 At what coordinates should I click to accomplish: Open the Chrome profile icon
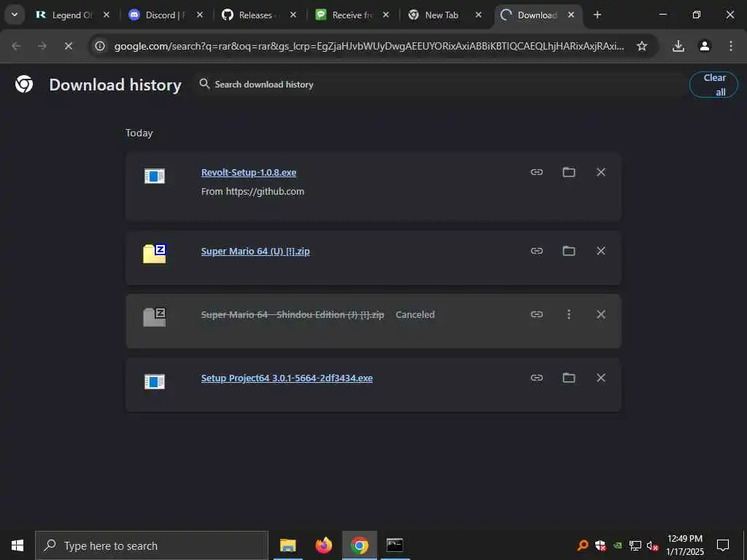pyautogui.click(x=705, y=46)
